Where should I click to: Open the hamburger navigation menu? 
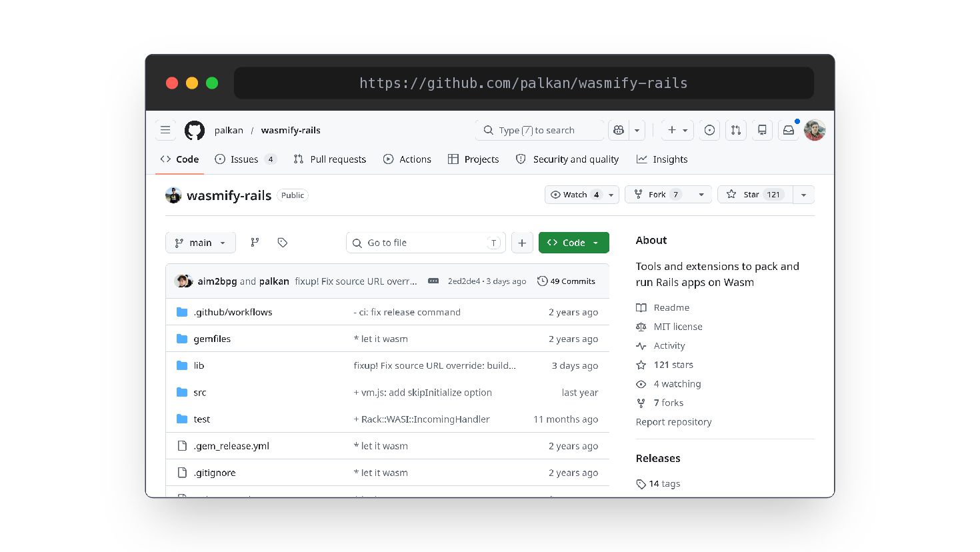pos(165,130)
